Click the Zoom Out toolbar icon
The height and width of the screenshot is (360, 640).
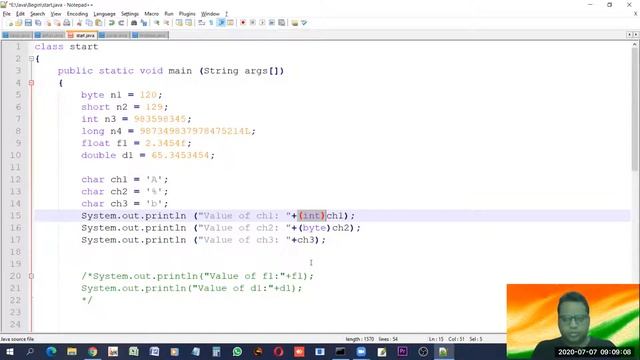click(167, 23)
